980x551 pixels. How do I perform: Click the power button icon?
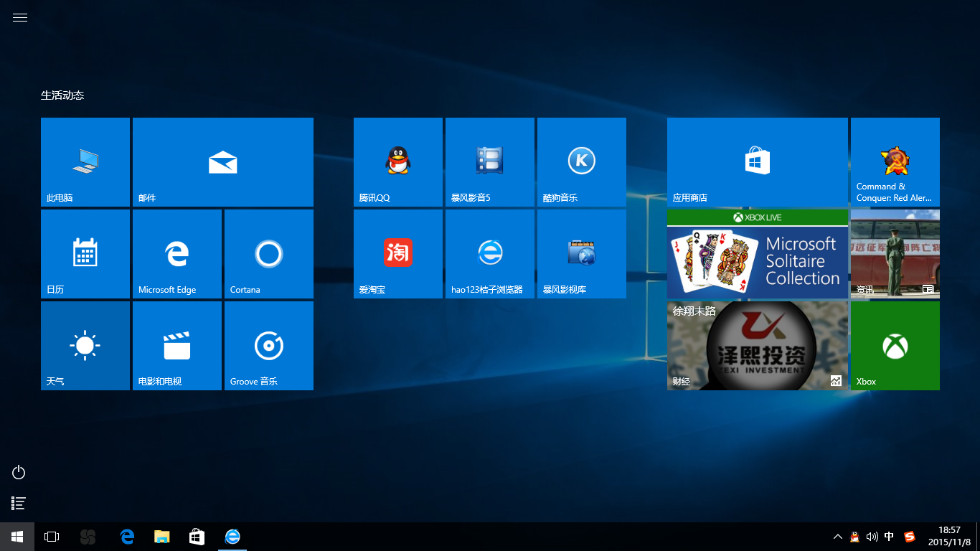pos(19,472)
